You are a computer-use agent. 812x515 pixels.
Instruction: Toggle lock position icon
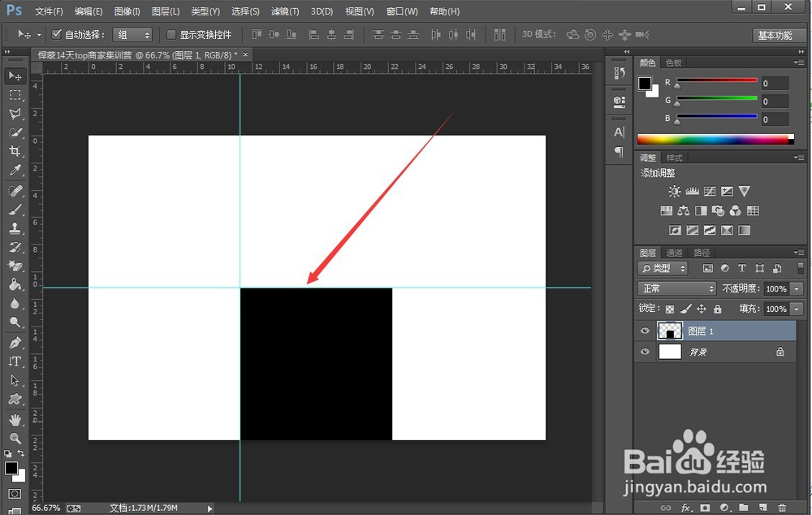702,309
